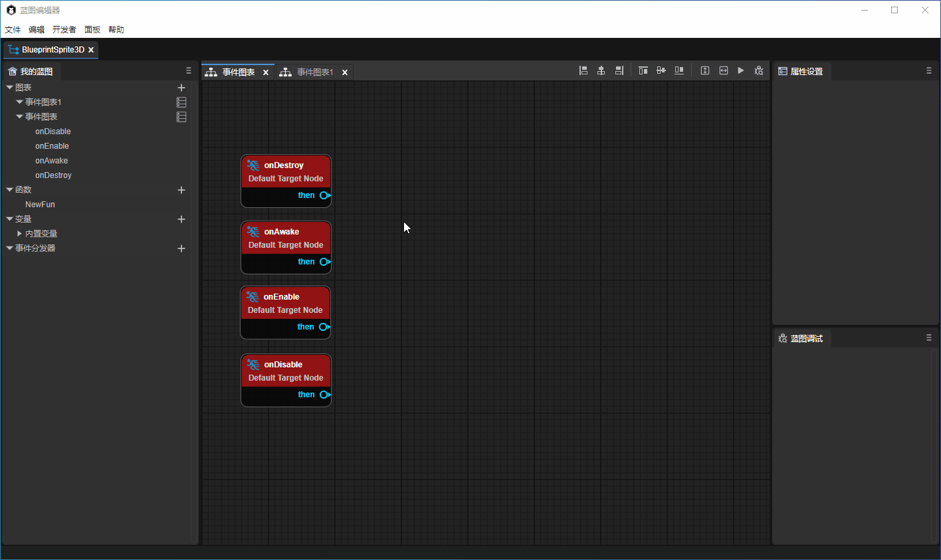
Task: Collapse the 图表 tree section
Action: [x=10, y=88]
